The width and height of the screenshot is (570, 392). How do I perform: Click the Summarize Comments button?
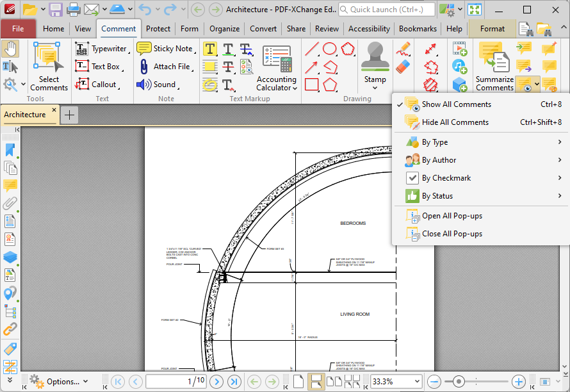495,67
